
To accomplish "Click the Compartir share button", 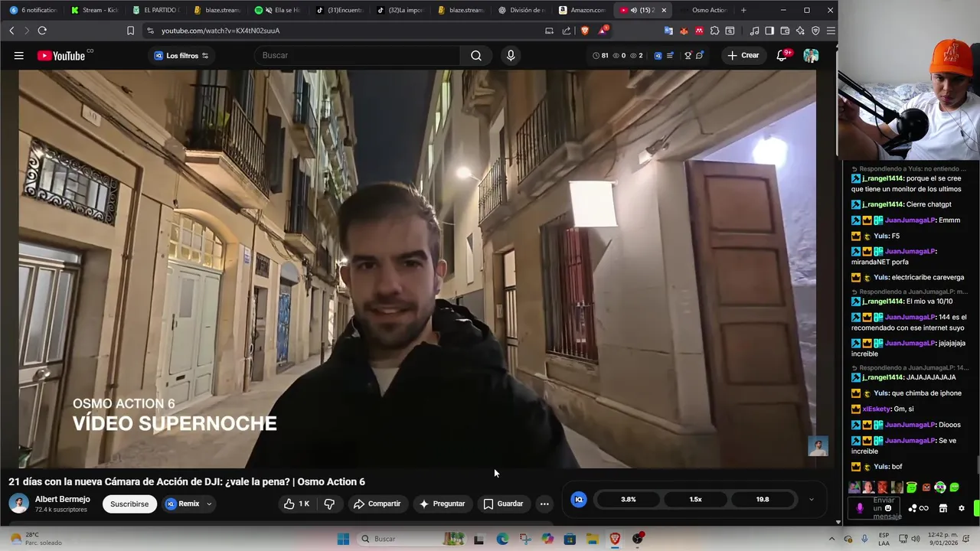I will click(x=377, y=504).
